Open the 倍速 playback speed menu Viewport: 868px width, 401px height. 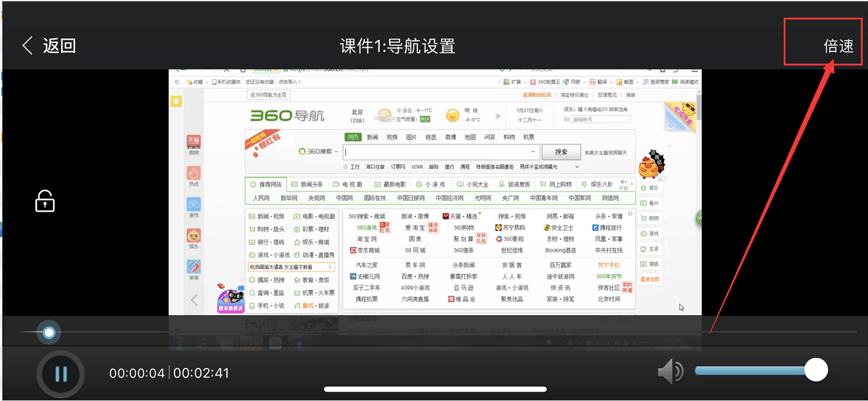838,46
